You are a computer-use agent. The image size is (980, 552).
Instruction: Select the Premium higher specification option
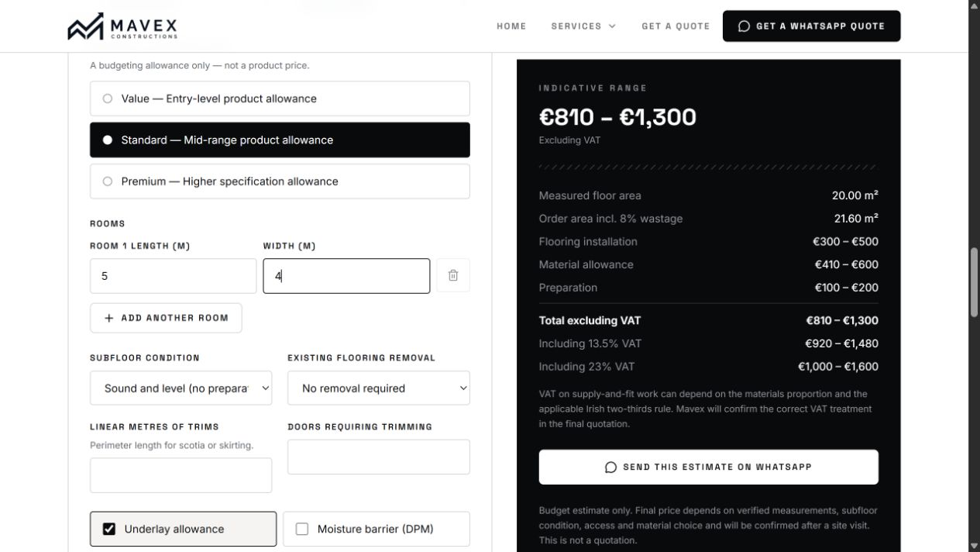click(280, 181)
